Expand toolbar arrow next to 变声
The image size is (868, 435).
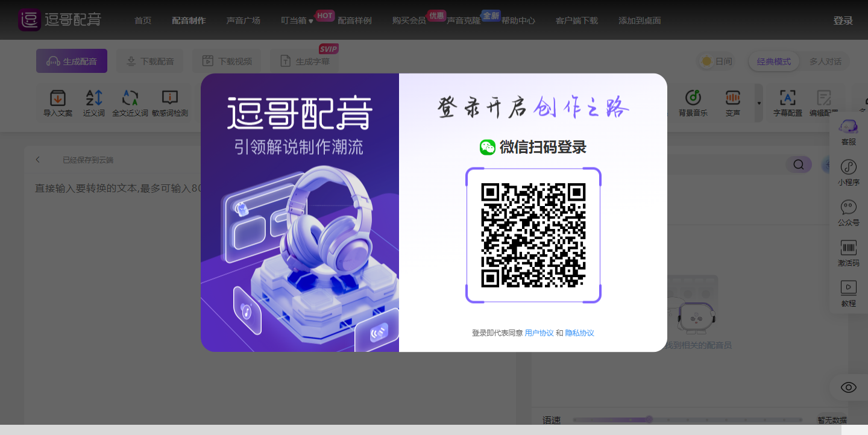click(x=759, y=102)
